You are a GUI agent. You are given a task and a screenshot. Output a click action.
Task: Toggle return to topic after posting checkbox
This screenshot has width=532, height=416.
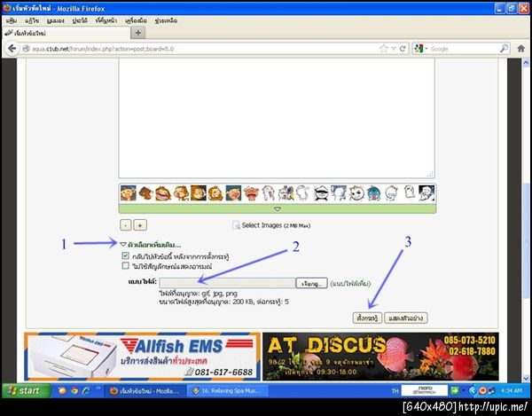(x=126, y=255)
